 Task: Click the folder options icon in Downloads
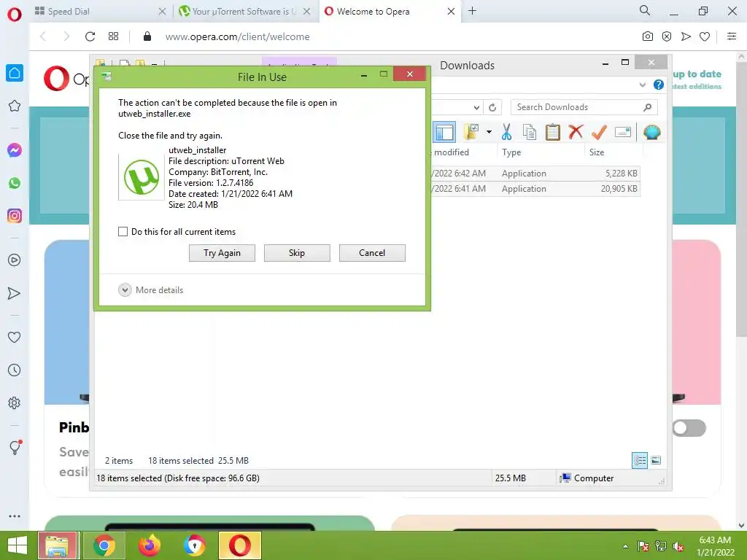tap(471, 132)
